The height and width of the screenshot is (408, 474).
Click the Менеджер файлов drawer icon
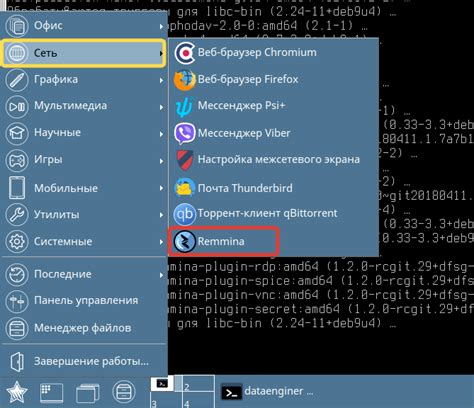[17, 328]
